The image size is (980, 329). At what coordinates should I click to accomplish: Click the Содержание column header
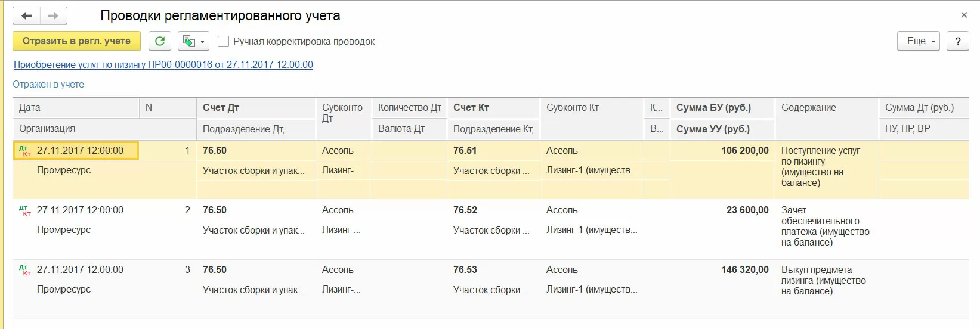(x=809, y=108)
